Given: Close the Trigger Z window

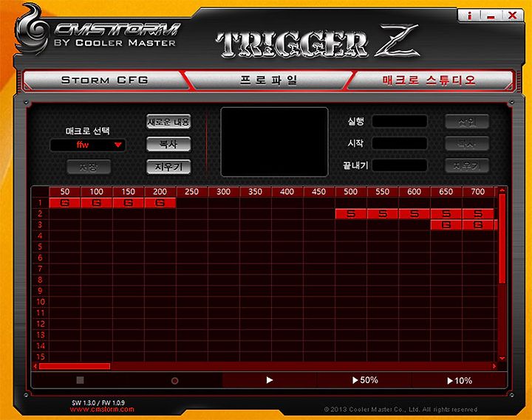Looking at the screenshot, I should point(512,16).
